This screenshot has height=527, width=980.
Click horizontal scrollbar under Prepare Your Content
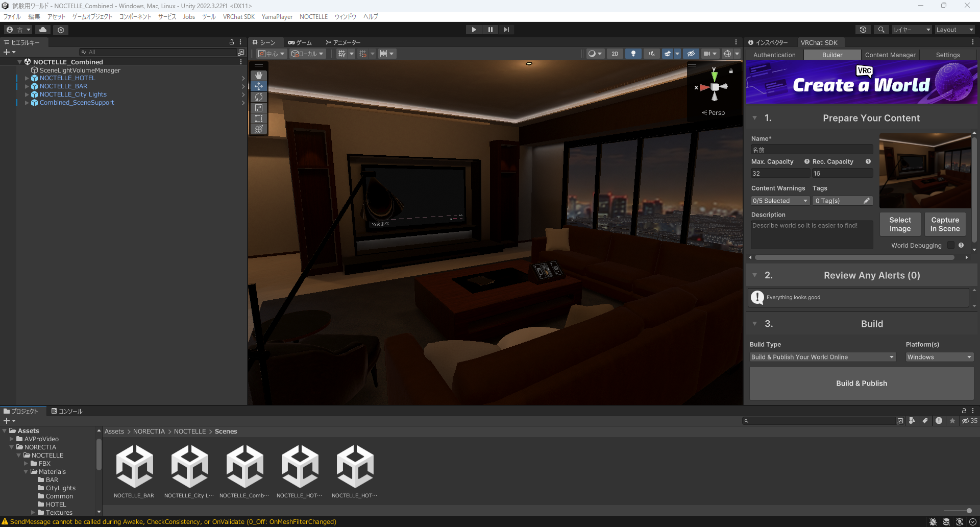coord(854,257)
